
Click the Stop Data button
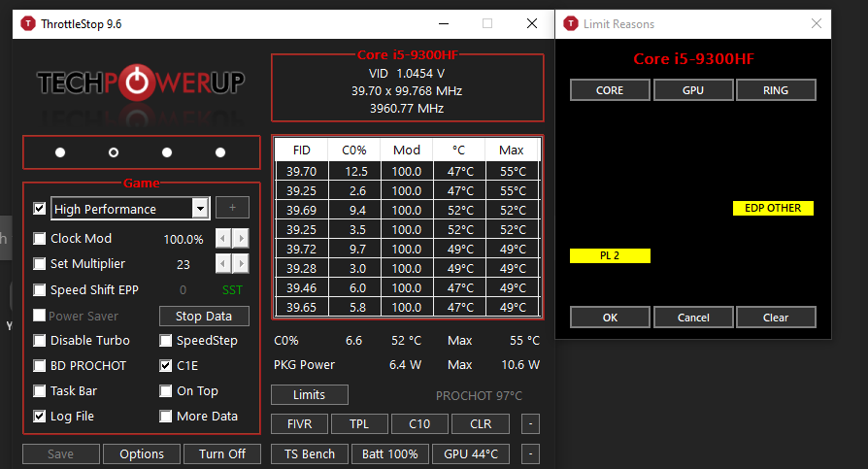coord(204,317)
